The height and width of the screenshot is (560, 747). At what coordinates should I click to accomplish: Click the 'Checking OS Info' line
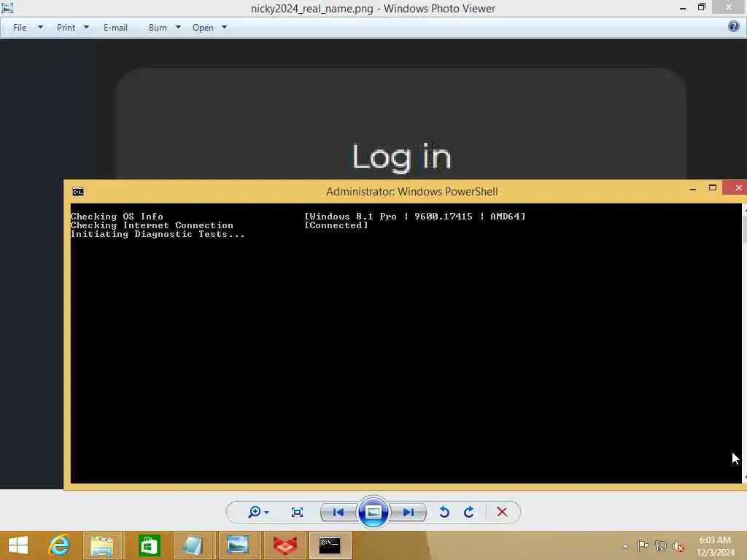coord(117,216)
